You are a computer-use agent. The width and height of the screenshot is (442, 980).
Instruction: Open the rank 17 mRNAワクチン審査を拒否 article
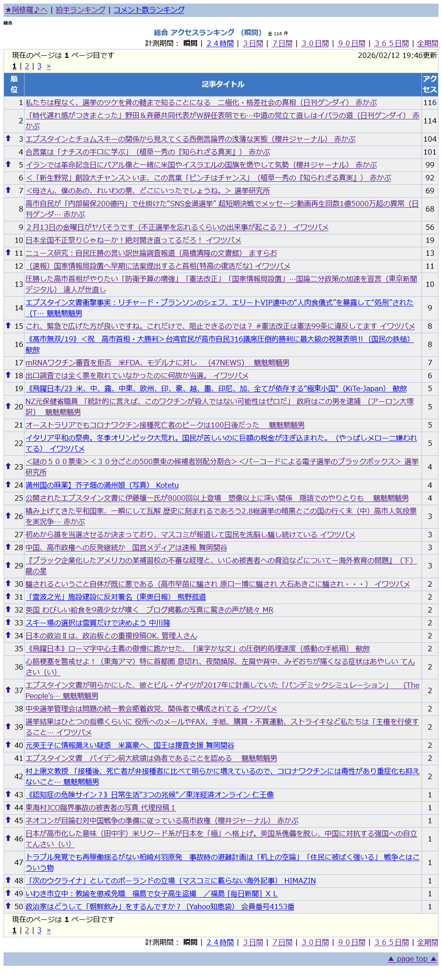[x=157, y=363]
